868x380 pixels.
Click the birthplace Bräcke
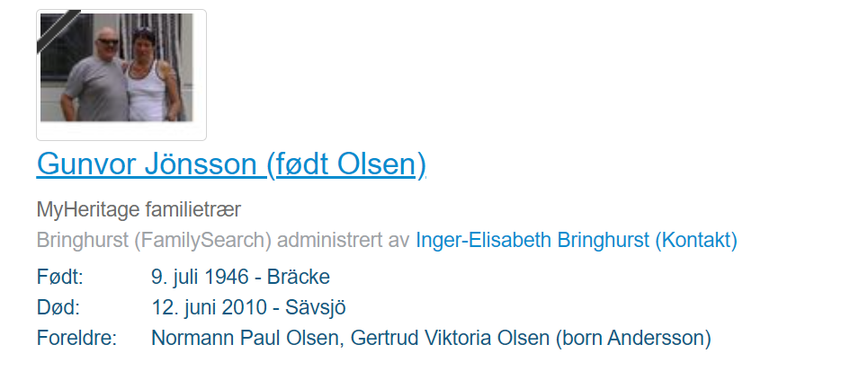[299, 277]
